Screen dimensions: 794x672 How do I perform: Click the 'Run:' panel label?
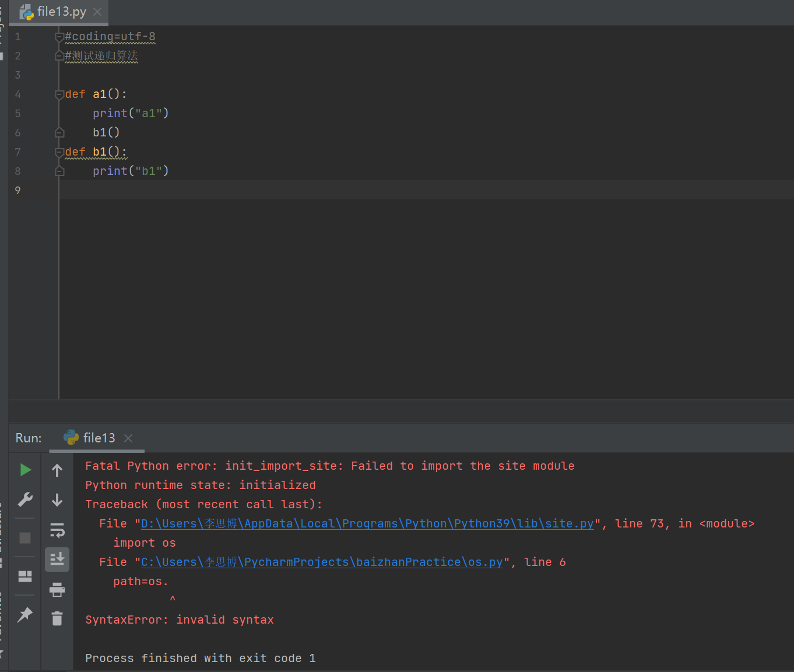(29, 438)
